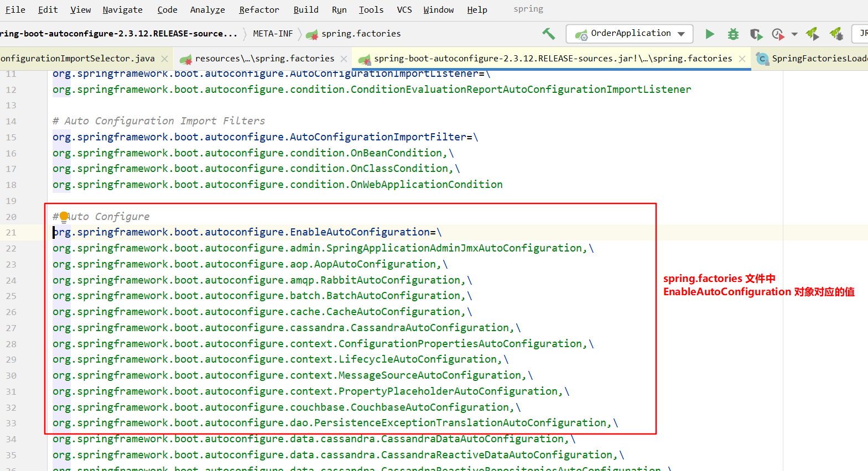Open the VCS menu
This screenshot has width=868, height=471.
click(x=404, y=9)
